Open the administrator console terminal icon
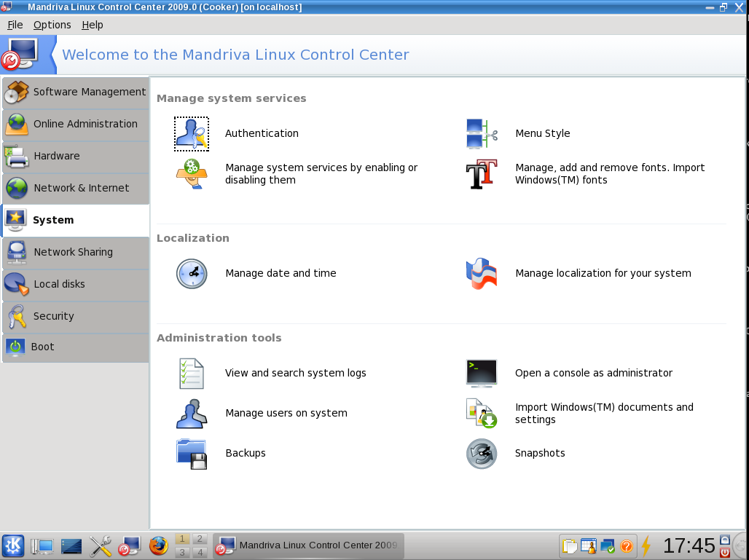The height and width of the screenshot is (560, 749). (x=482, y=374)
